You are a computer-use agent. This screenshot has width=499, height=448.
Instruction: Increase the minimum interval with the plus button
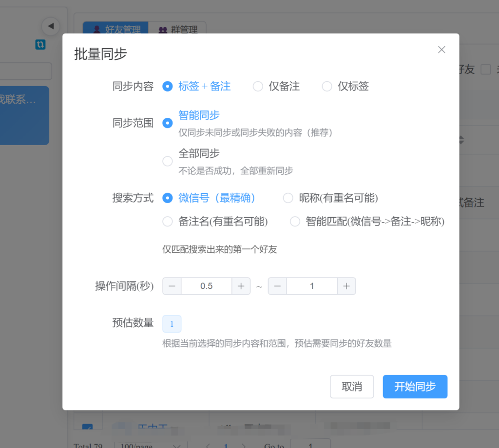click(241, 286)
